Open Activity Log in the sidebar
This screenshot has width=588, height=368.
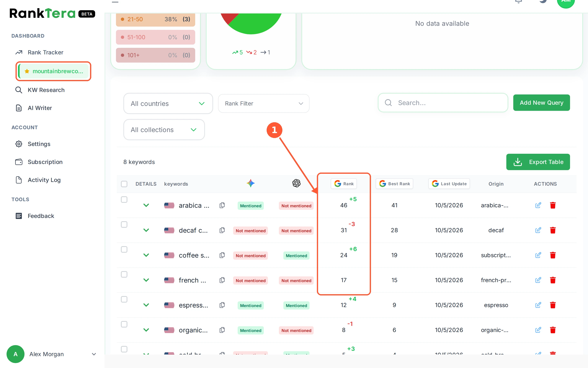click(44, 180)
